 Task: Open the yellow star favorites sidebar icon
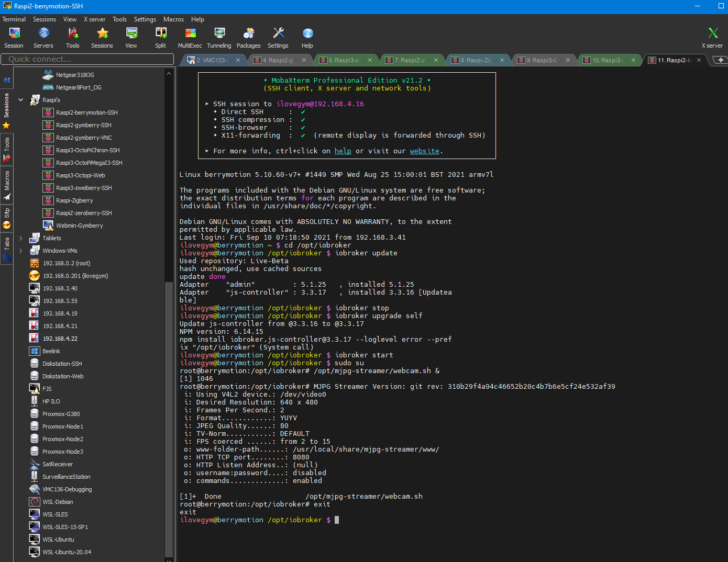[6, 126]
